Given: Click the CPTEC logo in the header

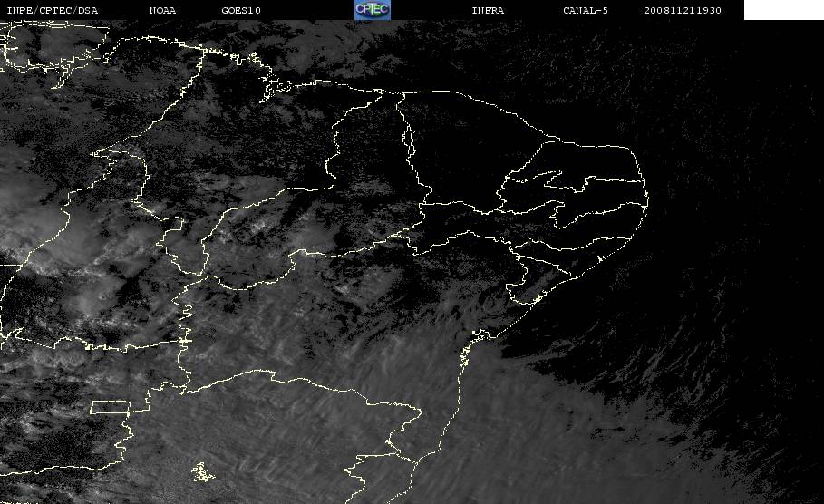Looking at the screenshot, I should click(x=372, y=10).
